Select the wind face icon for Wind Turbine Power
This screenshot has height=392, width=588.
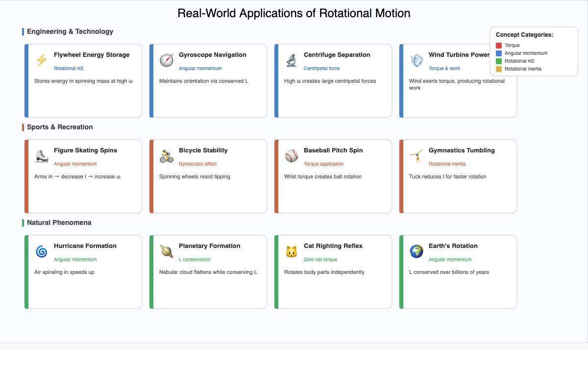coord(416,60)
